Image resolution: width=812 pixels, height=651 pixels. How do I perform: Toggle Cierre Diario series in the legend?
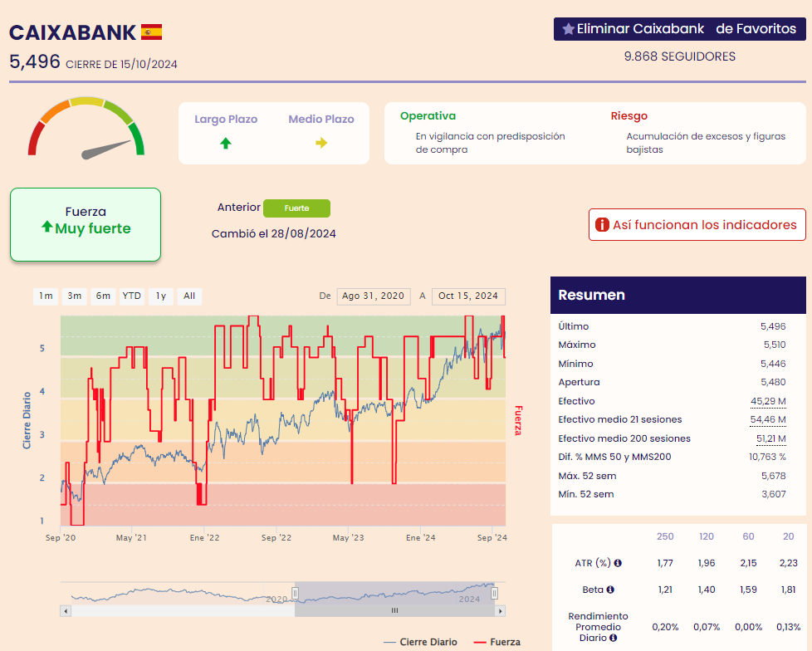[x=420, y=642]
